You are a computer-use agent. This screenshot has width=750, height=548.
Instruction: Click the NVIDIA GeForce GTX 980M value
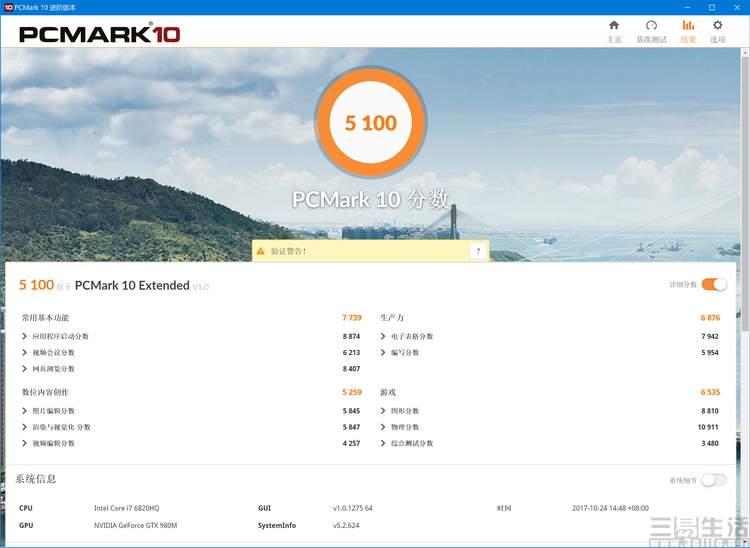coord(135,525)
